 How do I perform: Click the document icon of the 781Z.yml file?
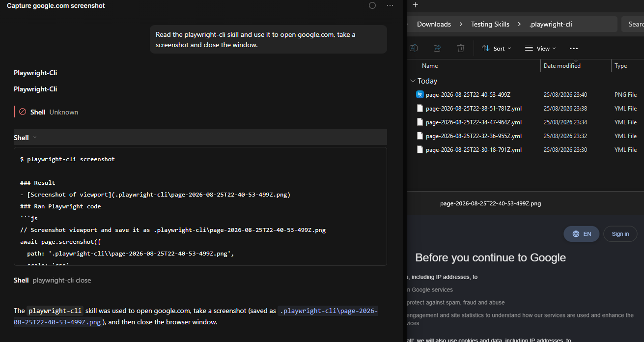coord(420,108)
